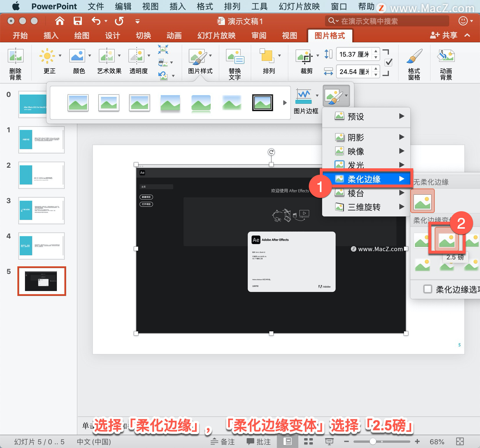Click Animate as Background (动画背景) icon
Screen dimensions: 480x448
tap(446, 56)
